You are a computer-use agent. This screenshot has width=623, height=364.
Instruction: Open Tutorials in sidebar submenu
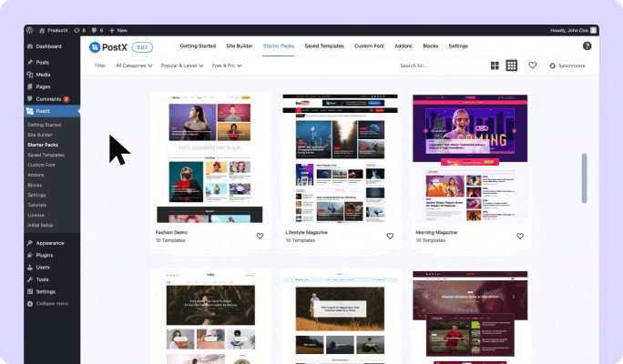pos(37,205)
